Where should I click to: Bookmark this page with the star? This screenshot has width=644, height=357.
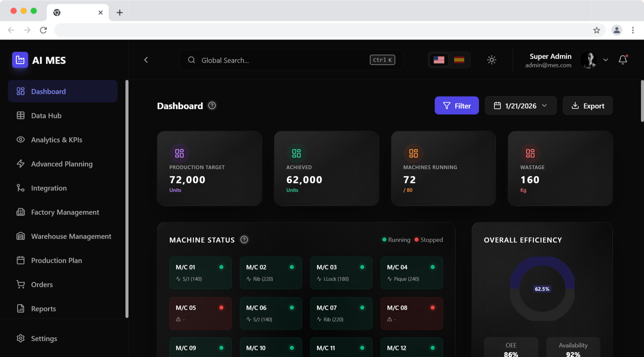point(597,30)
